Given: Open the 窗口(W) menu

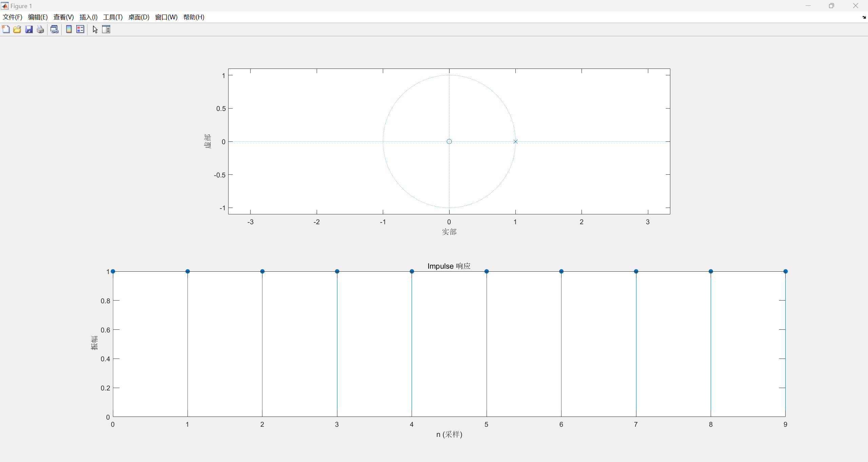Looking at the screenshot, I should (x=166, y=17).
